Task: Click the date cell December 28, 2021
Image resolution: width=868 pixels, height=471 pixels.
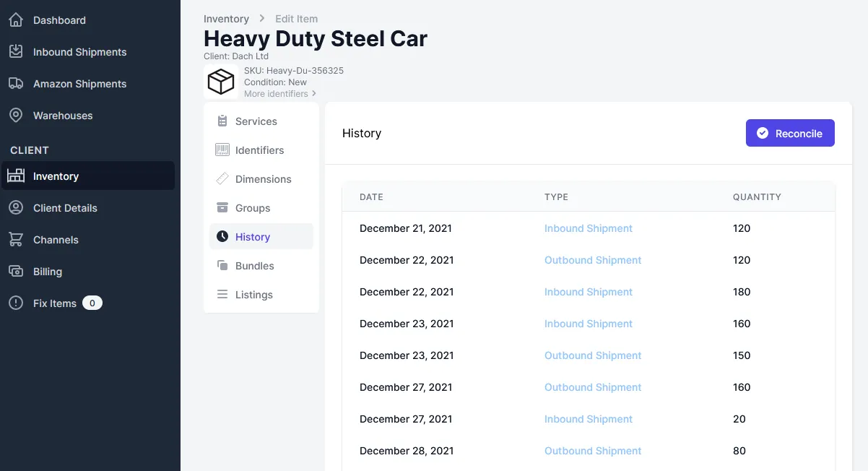Action: click(x=407, y=451)
